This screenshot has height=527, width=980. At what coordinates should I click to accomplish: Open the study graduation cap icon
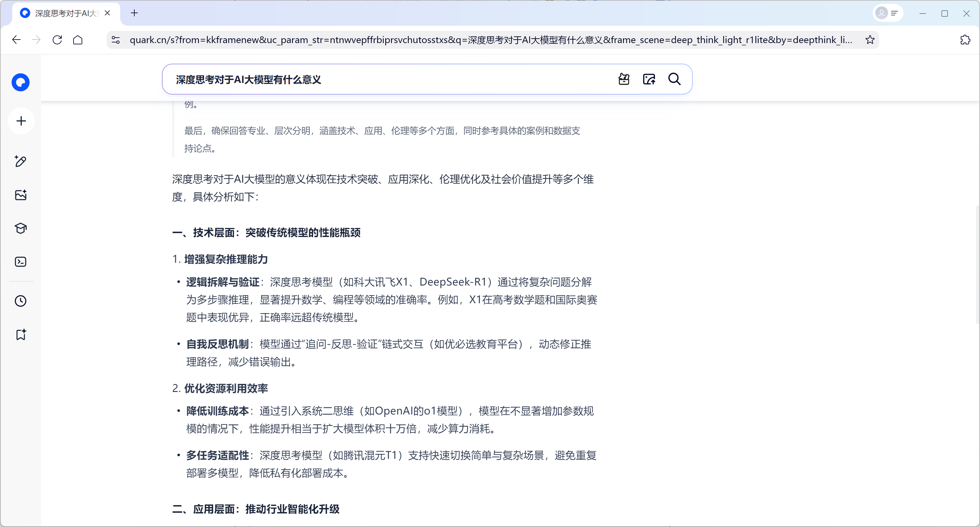(x=21, y=229)
